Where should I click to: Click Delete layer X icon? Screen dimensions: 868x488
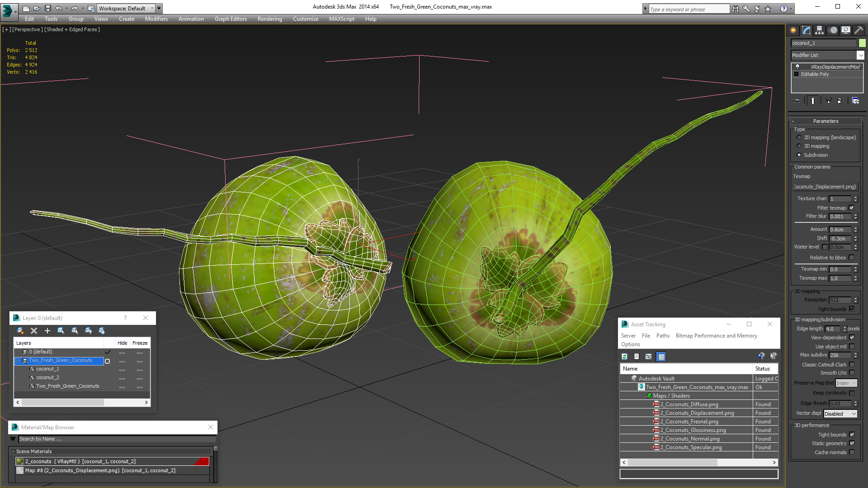coord(34,331)
